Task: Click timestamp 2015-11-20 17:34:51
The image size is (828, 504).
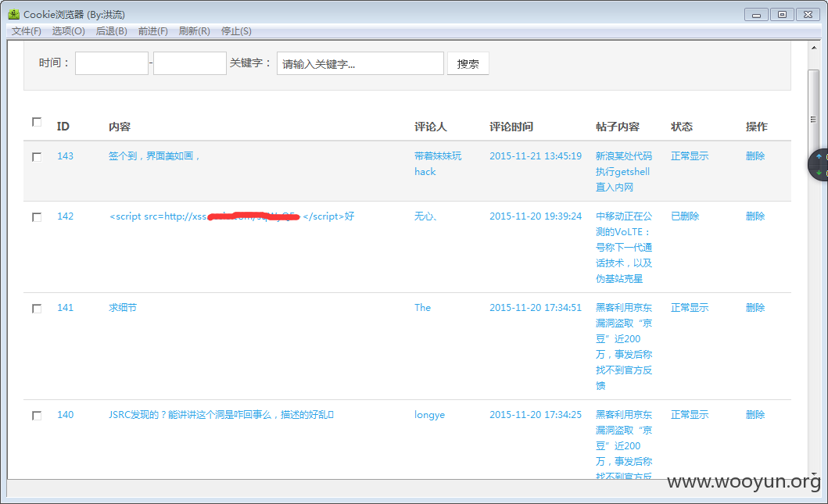Action: coord(536,307)
